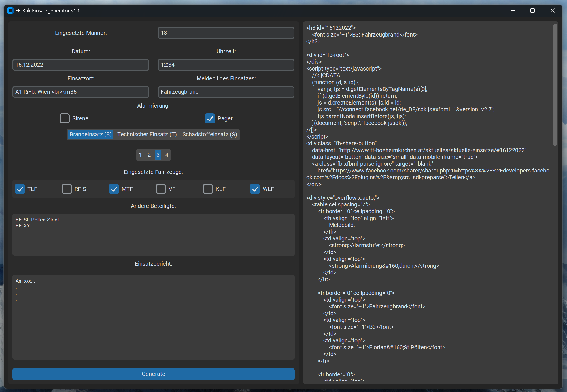The image size is (567, 392).
Task: Click the '<table cellspacing="7">' line
Action: (x=341, y=204)
